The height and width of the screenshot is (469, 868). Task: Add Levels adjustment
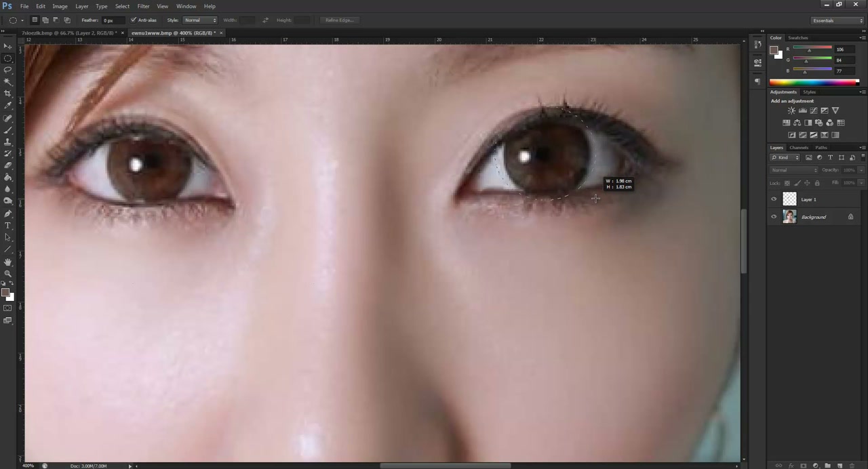click(802, 110)
